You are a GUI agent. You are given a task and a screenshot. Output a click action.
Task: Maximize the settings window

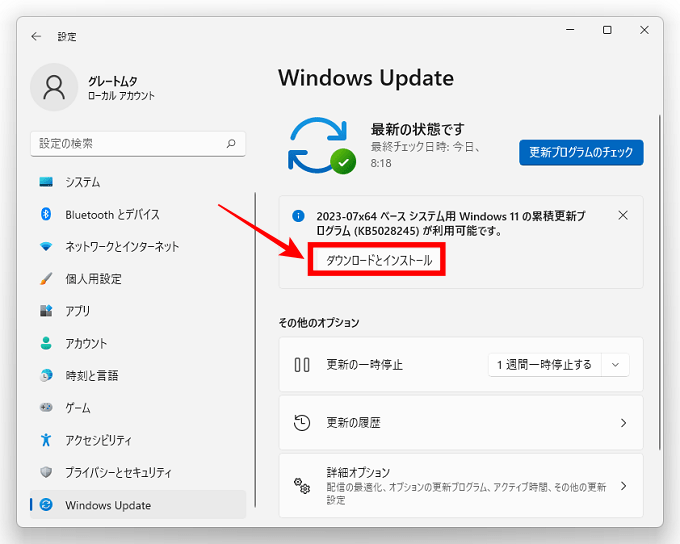[x=607, y=30]
